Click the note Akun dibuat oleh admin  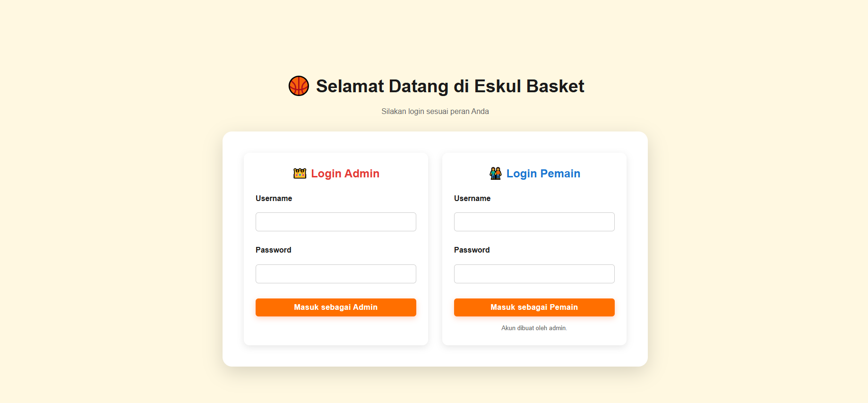click(x=534, y=328)
